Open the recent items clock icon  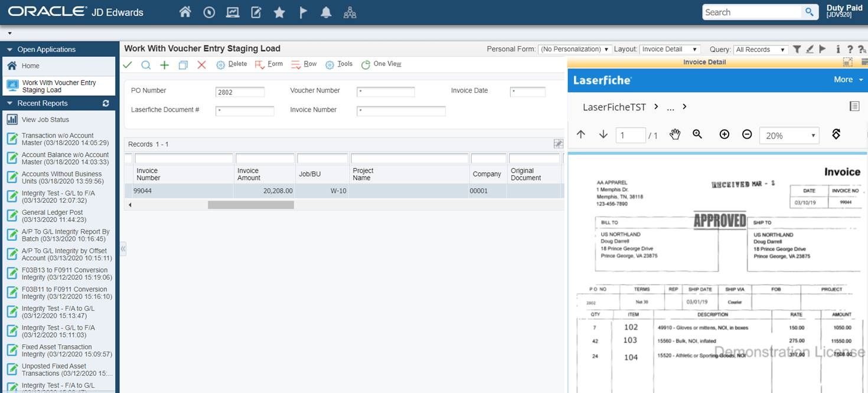[x=208, y=12]
